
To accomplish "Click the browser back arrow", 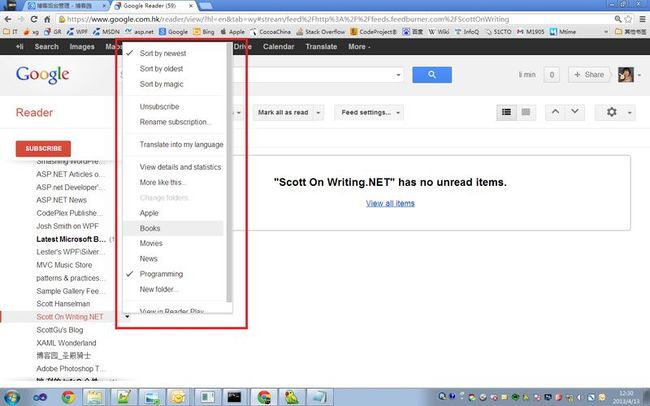I will (8, 19).
